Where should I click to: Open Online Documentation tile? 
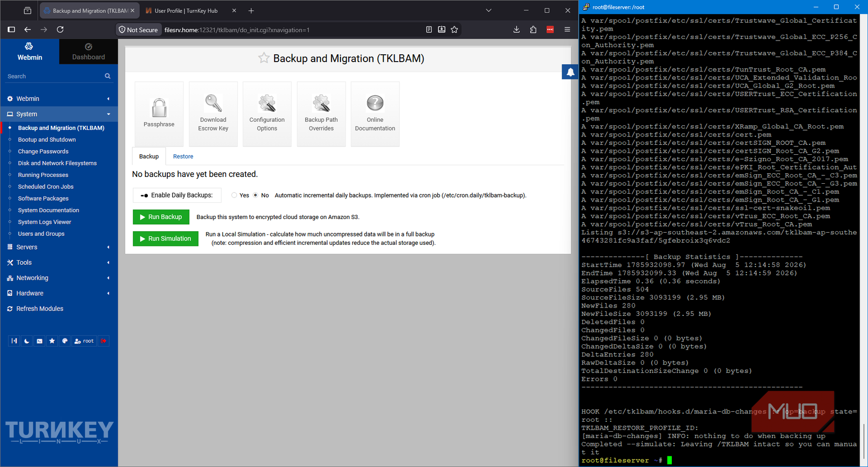tap(375, 114)
